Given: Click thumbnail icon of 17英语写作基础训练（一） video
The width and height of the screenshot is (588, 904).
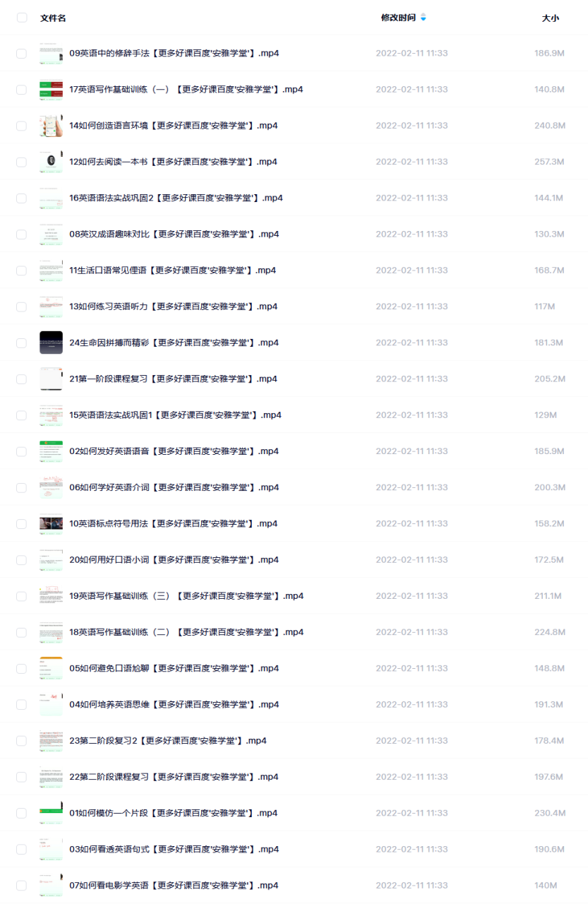Looking at the screenshot, I should [x=51, y=90].
